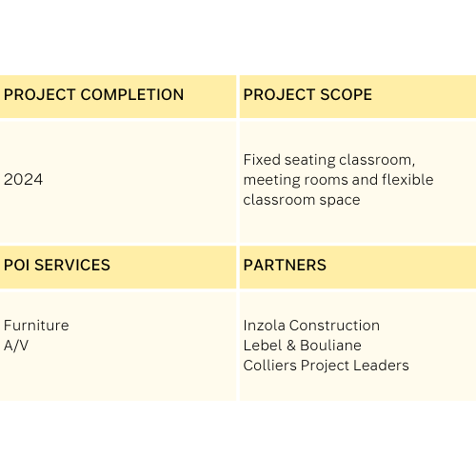The image size is (476, 476).
Task: Click the A/V service entry
Action: pos(16,346)
